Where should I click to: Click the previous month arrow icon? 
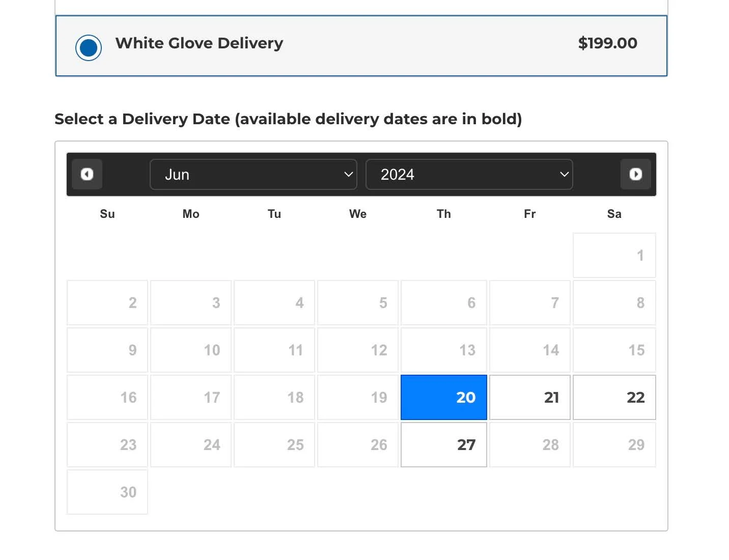click(x=87, y=174)
